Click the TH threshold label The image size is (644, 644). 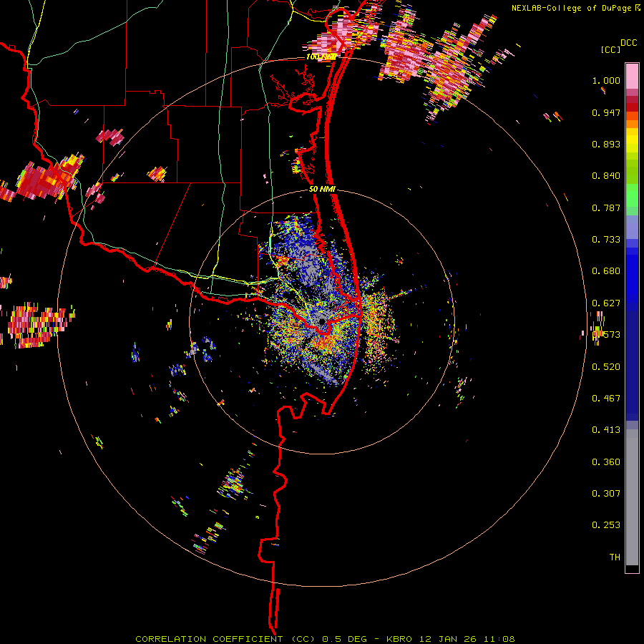click(615, 557)
